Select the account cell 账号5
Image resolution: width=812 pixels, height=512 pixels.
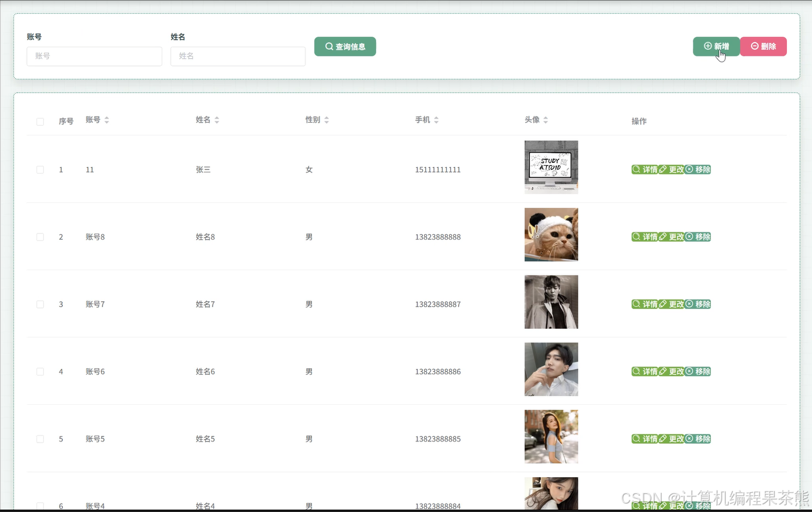95,440
